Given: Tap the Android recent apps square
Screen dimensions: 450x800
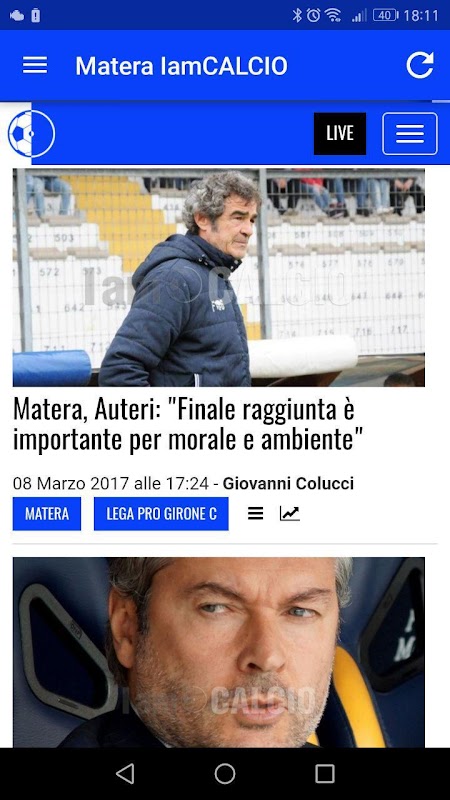Looking at the screenshot, I should 325,773.
